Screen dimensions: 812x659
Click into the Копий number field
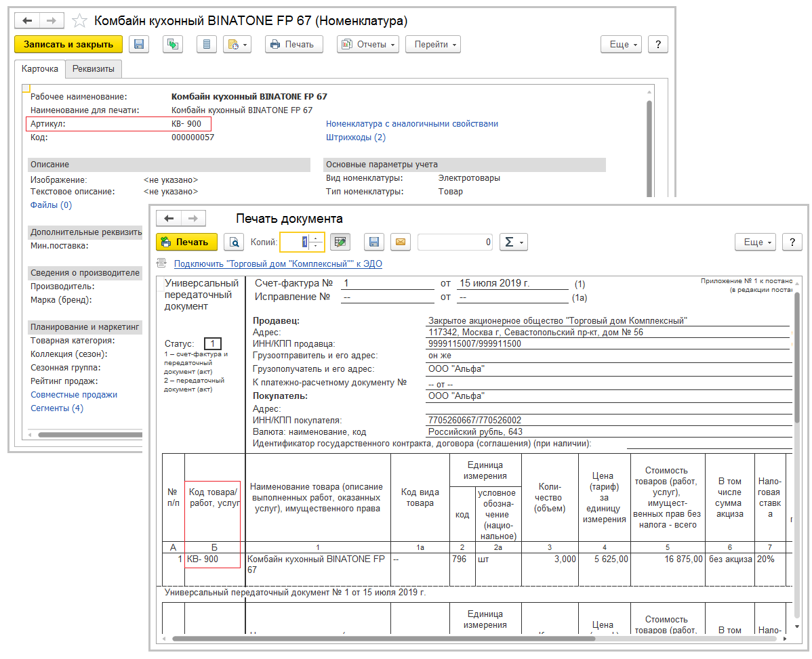coord(296,242)
